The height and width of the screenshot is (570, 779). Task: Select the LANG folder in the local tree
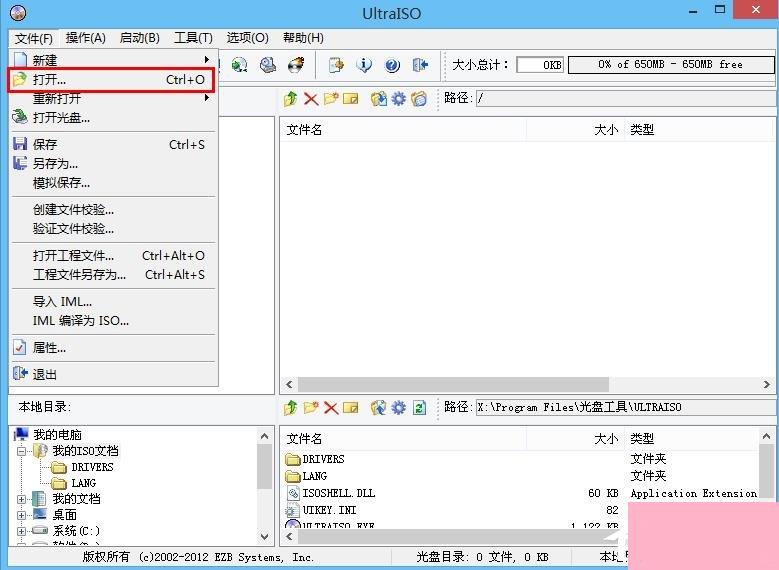[83, 483]
